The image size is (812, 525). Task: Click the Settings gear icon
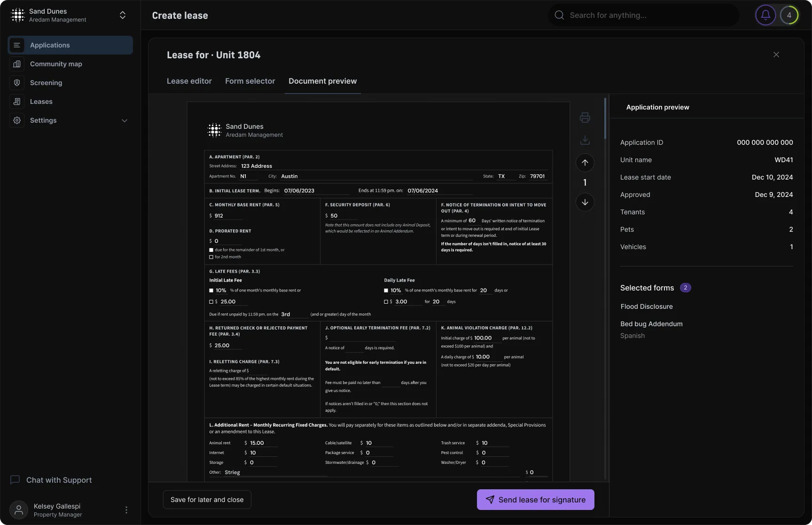[x=17, y=120]
